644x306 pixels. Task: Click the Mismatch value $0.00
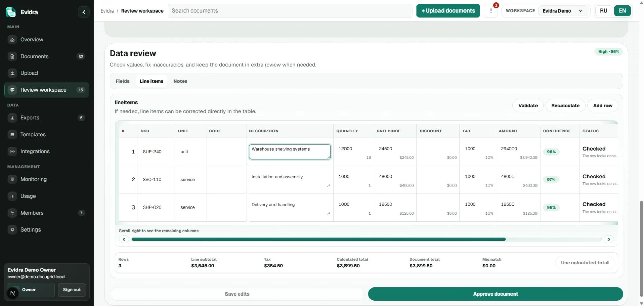pos(489,266)
